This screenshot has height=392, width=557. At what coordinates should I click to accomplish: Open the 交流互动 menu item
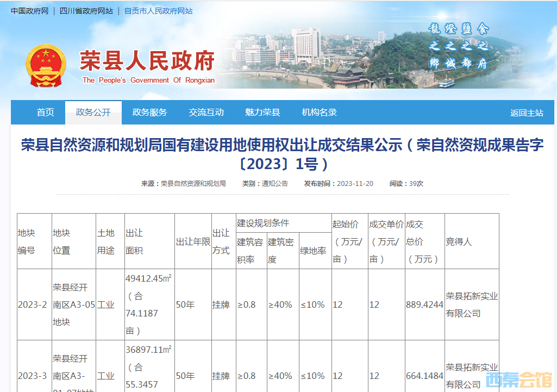coord(206,113)
